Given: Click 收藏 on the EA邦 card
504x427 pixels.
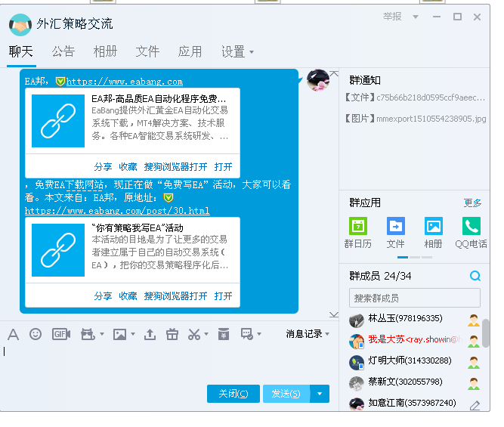Looking at the screenshot, I should tap(128, 167).
